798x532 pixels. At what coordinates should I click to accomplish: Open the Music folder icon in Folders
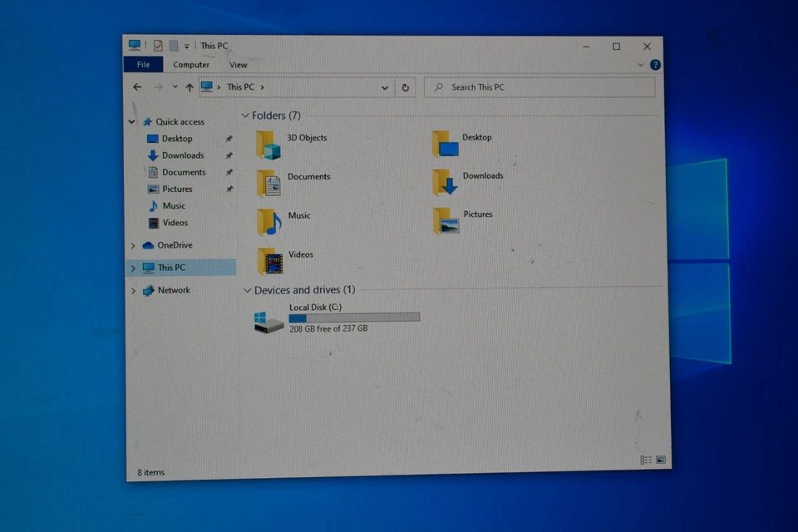click(269, 223)
